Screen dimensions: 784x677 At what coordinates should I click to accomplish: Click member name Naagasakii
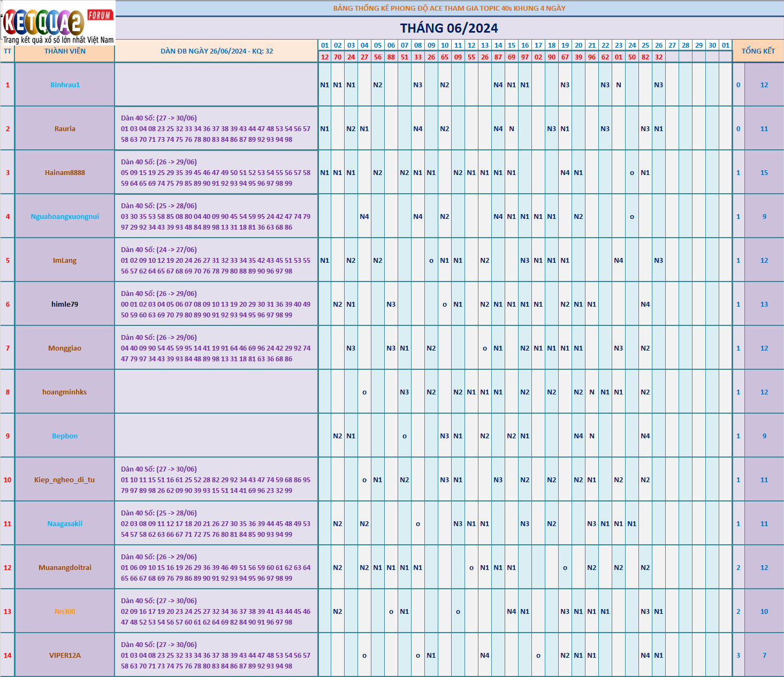[65, 523]
